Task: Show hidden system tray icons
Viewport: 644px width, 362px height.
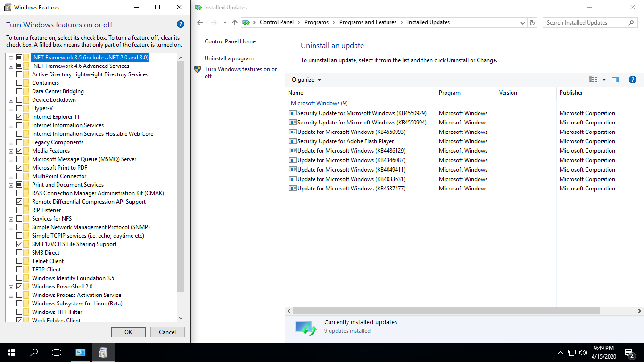Action: 561,352
